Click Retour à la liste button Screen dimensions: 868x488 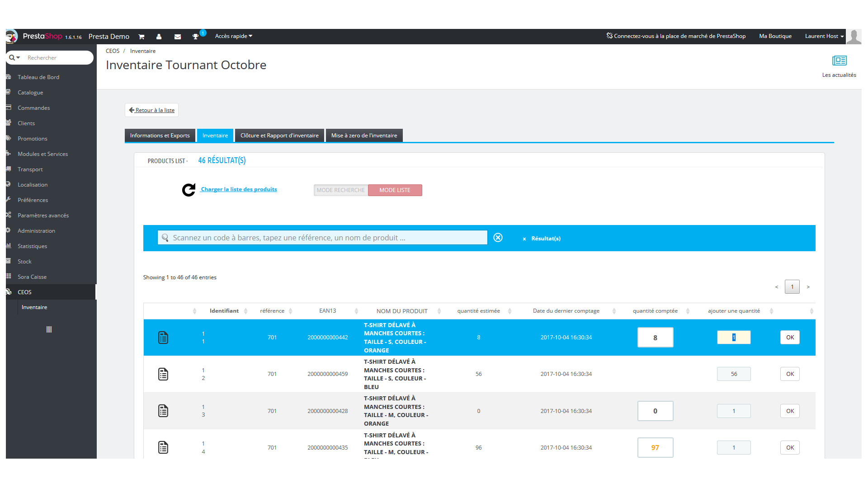click(x=151, y=110)
